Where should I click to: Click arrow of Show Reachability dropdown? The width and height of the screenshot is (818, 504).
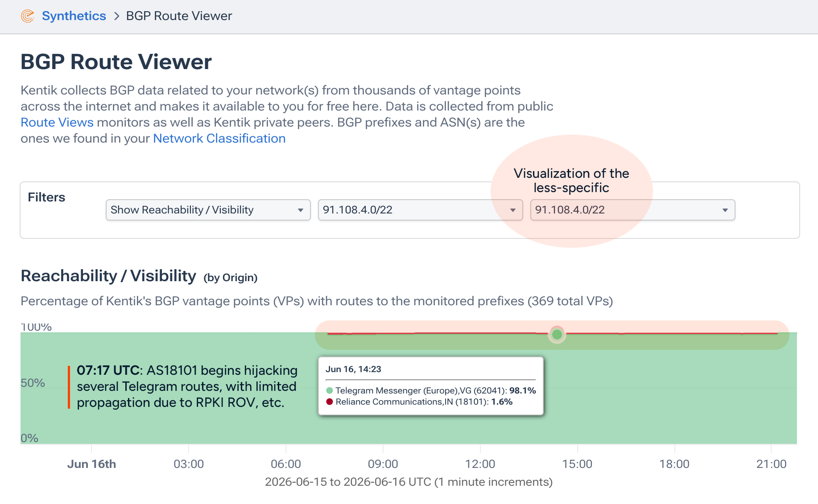click(301, 210)
